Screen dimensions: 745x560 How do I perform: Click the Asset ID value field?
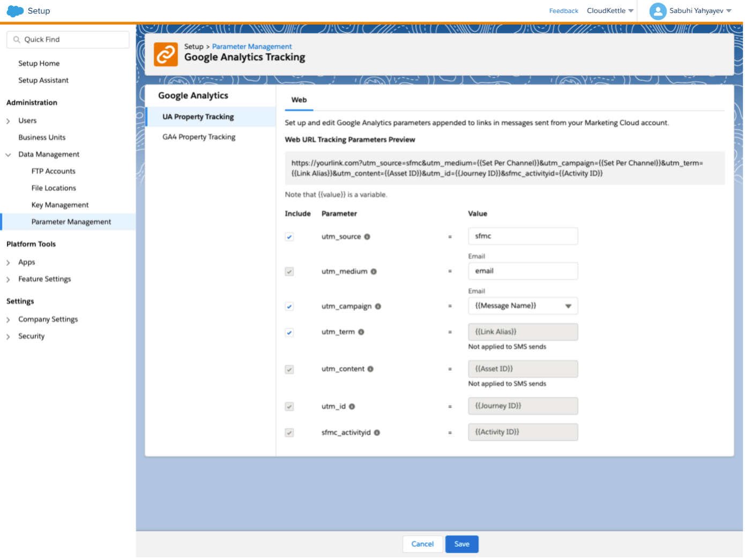(523, 369)
